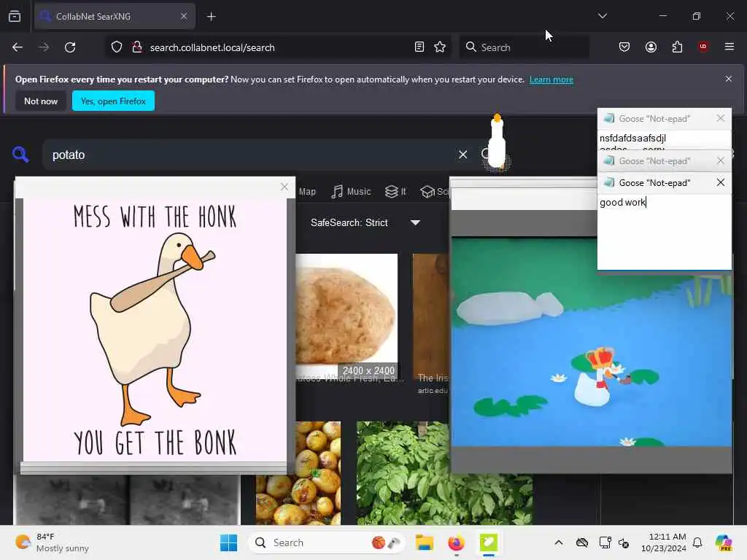Show hidden tray icons chevron
Viewport: 747px width, 560px height.
click(559, 542)
